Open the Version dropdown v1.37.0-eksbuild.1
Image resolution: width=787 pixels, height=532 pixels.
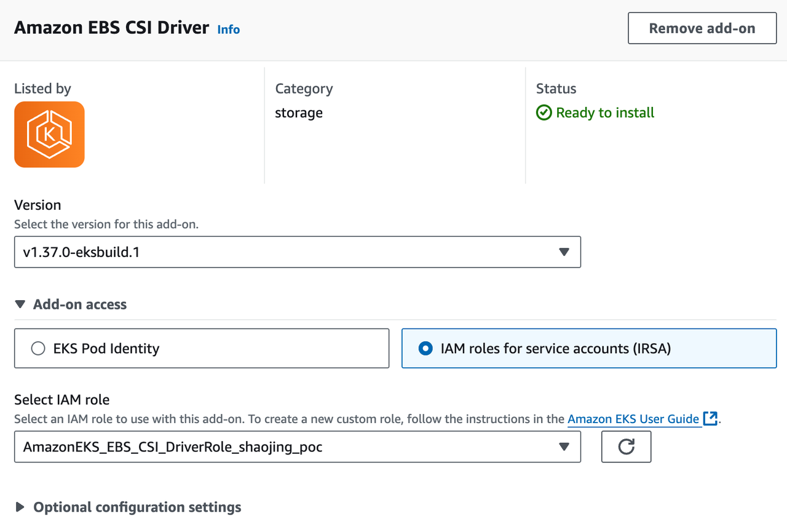point(298,252)
